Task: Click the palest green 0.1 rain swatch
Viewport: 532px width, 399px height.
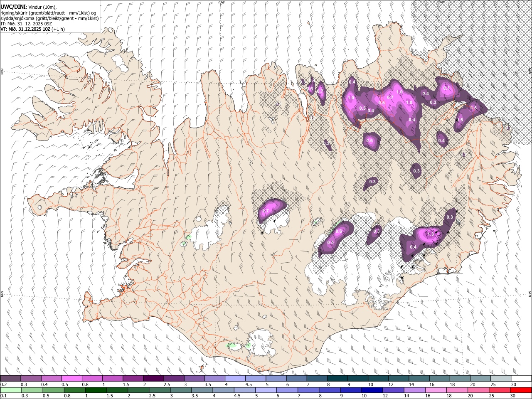Action: (x=10, y=390)
